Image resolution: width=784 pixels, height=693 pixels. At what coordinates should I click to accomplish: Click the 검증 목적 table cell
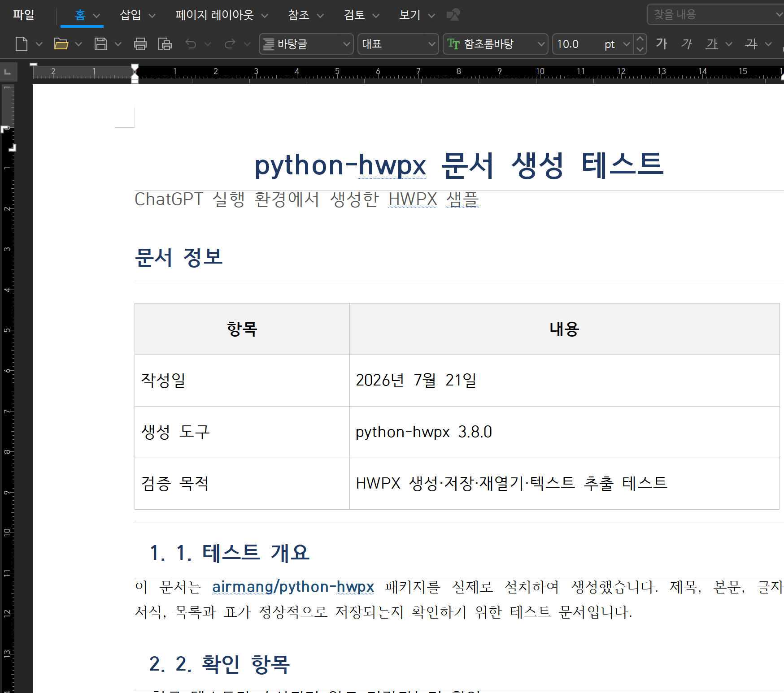242,484
